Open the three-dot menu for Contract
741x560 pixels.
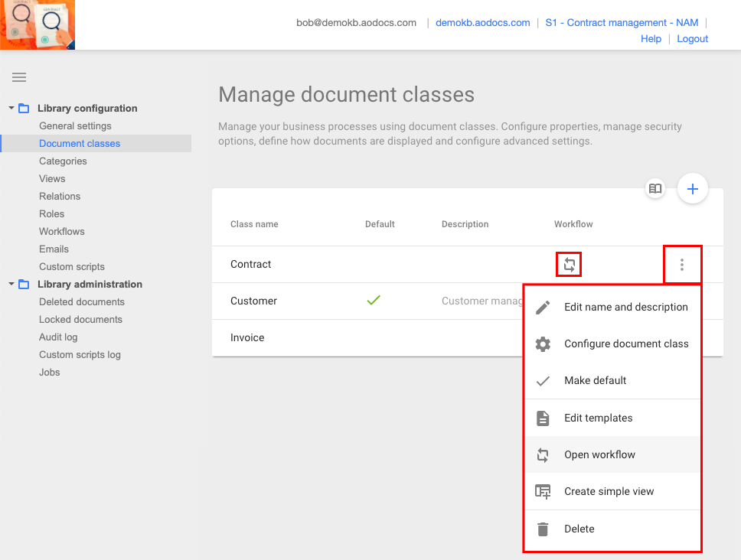pyautogui.click(x=682, y=265)
